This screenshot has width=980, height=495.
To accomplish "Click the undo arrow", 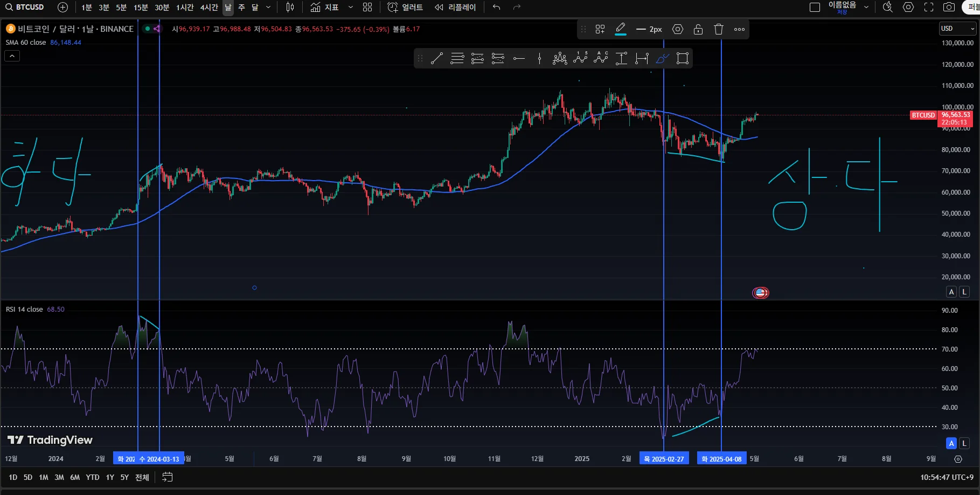I will (496, 7).
